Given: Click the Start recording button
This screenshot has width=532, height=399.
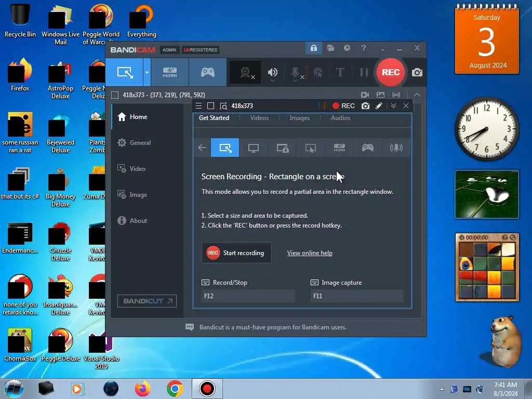Looking at the screenshot, I should [236, 253].
